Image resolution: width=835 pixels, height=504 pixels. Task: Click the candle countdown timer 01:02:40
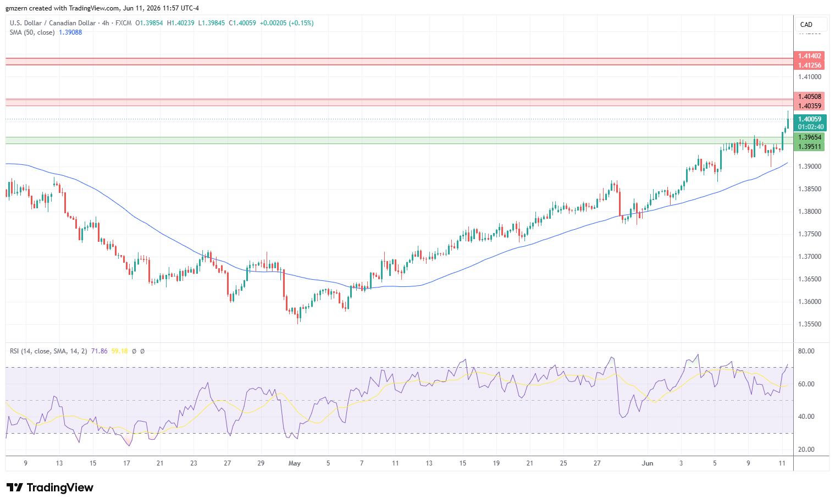click(810, 128)
